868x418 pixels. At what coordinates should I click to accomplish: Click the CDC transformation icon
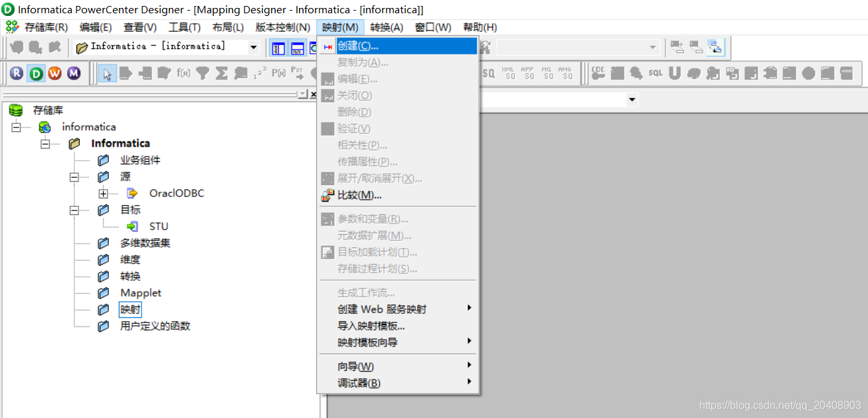(598, 73)
